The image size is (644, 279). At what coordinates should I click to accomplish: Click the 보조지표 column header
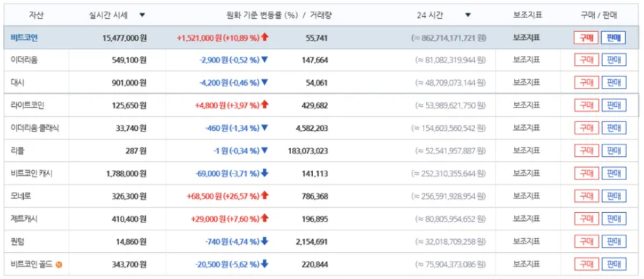point(527,15)
